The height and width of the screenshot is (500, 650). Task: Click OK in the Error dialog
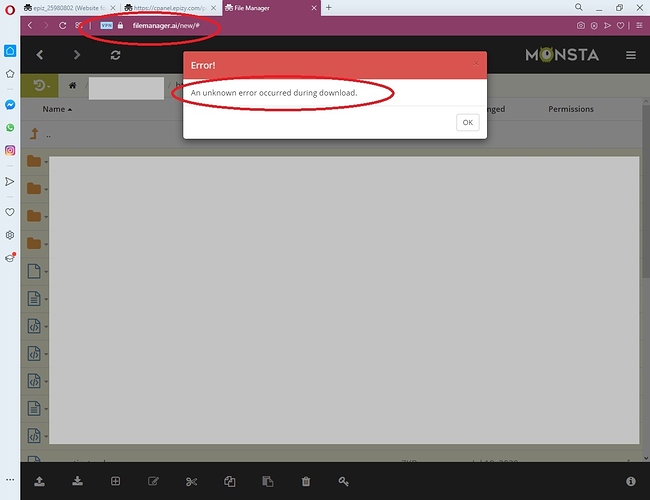coord(468,122)
